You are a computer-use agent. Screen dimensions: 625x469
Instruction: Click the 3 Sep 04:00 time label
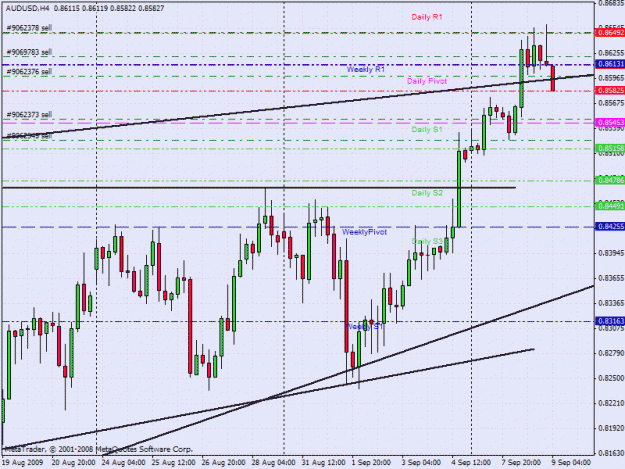click(421, 463)
